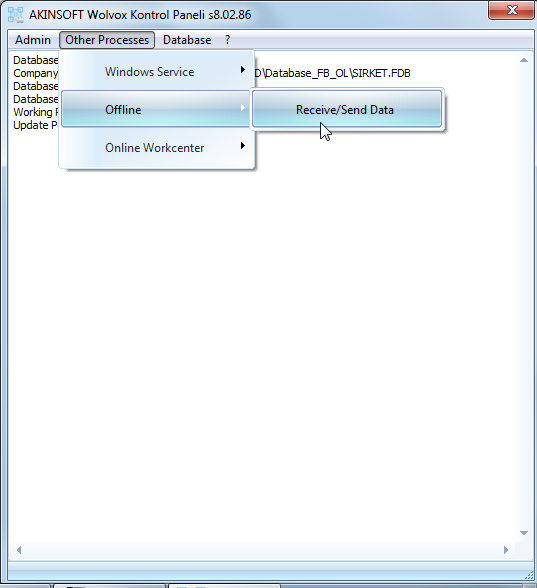Open the ? help menu
Image resolution: width=537 pixels, height=588 pixels.
(x=227, y=40)
